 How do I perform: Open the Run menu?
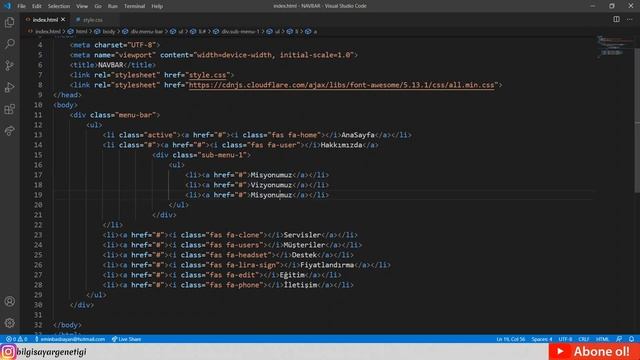pyautogui.click(x=113, y=6)
